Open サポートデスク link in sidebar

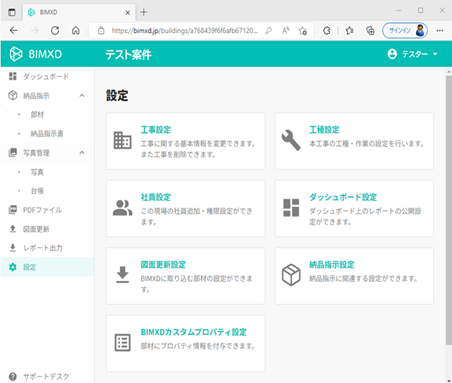tap(46, 377)
